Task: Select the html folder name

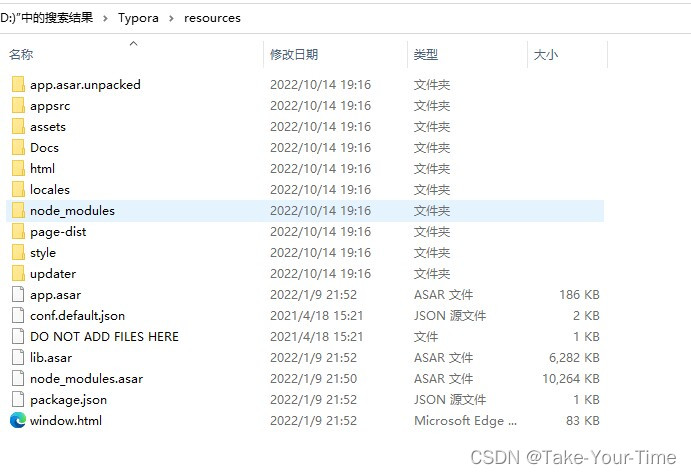Action: click(42, 169)
